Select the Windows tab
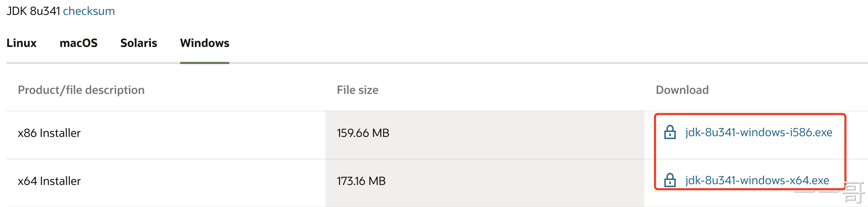Viewport: 868px width, 207px height. click(x=205, y=43)
